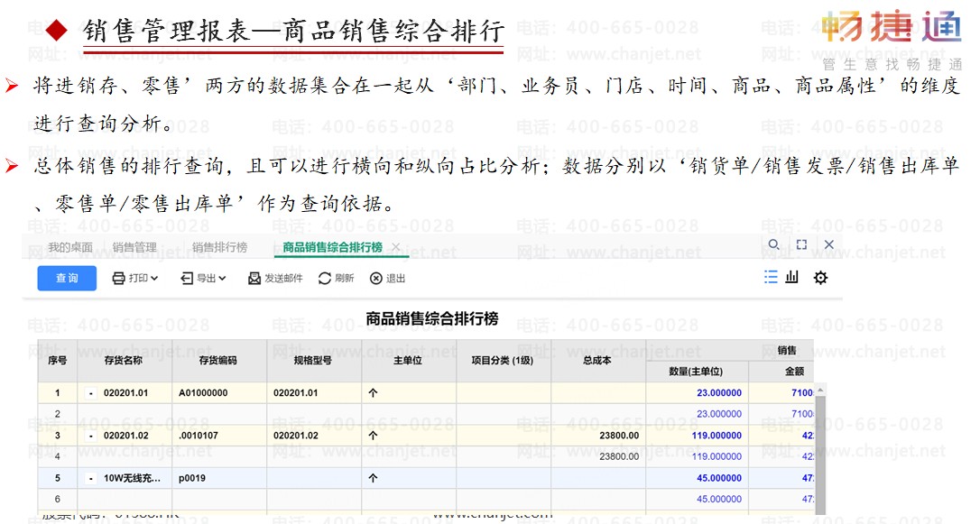Toggle fullscreen with the expand icon
The image size is (980, 524).
pyautogui.click(x=802, y=244)
